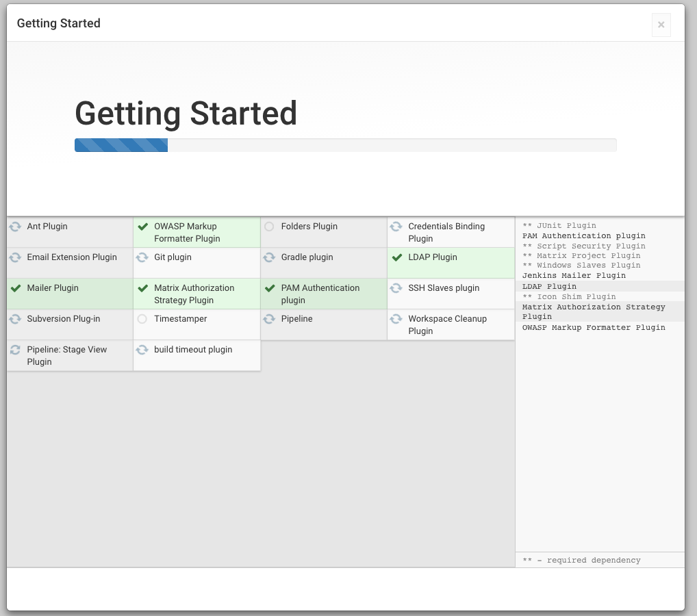697x616 pixels.
Task: Click the sync icon next to SSH Slaves plugin
Action: (x=396, y=288)
